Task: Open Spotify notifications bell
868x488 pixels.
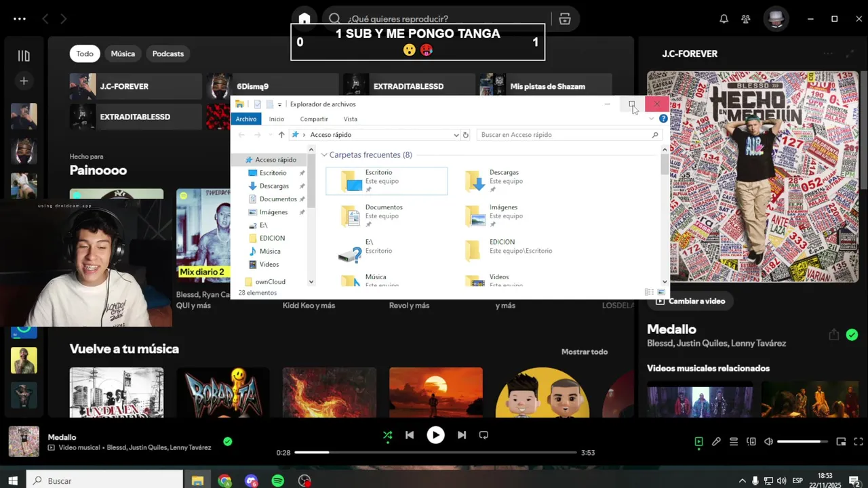Action: tap(724, 19)
